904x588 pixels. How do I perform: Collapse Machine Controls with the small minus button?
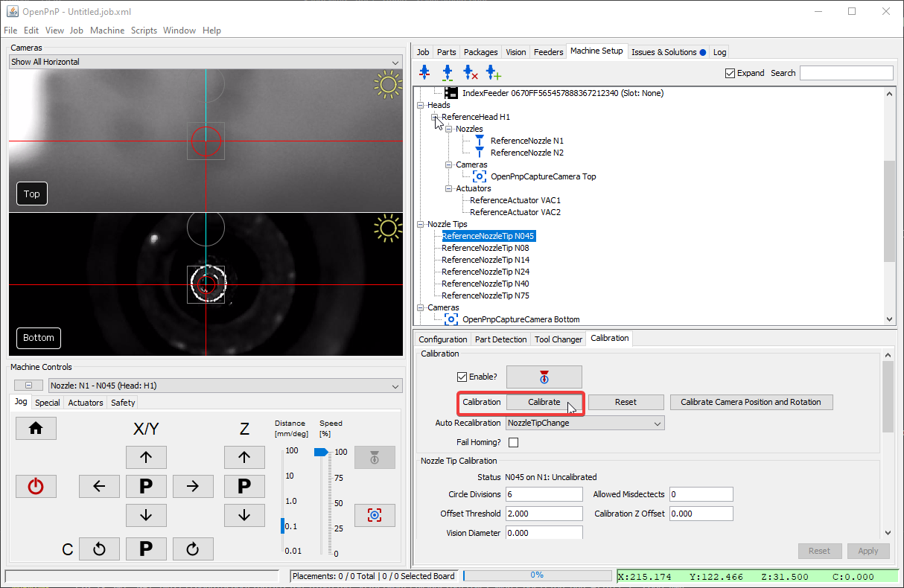tap(28, 386)
